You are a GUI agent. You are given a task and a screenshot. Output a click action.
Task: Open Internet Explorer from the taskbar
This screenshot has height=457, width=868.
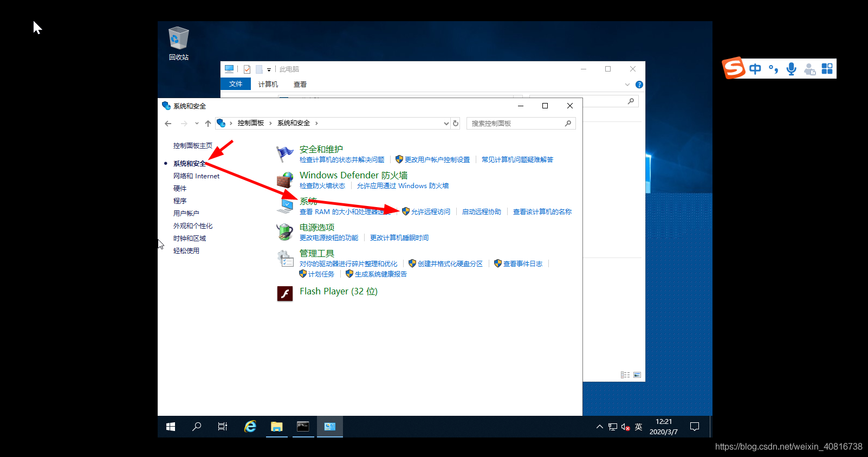point(250,427)
